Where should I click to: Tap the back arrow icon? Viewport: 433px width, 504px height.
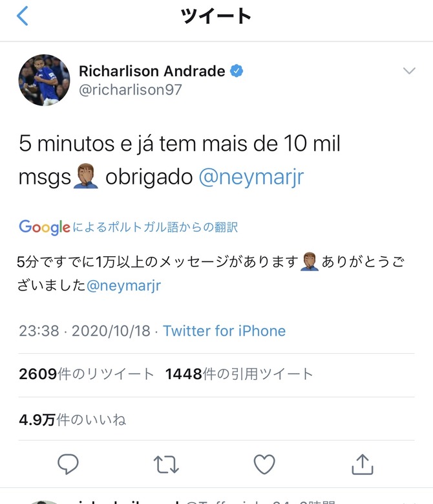click(x=23, y=16)
